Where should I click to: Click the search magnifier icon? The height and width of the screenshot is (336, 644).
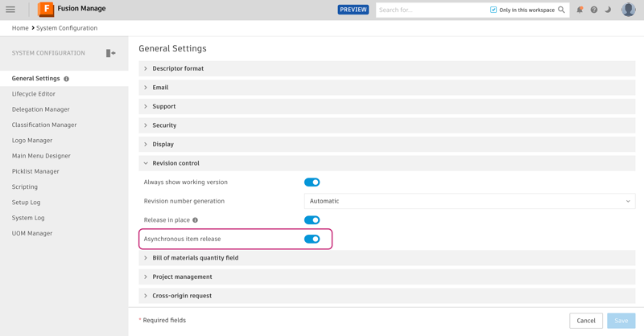pos(561,10)
